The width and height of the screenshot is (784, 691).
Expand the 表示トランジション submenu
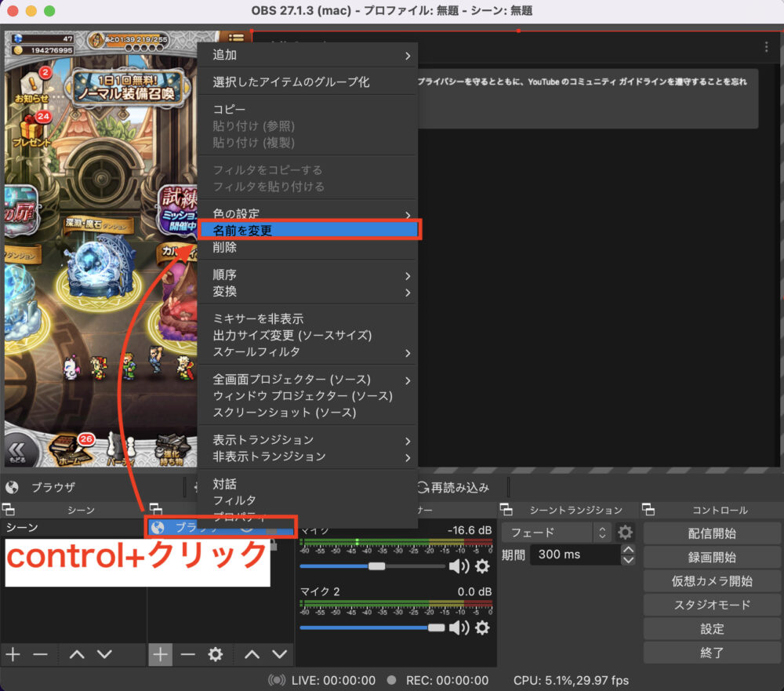point(308,440)
